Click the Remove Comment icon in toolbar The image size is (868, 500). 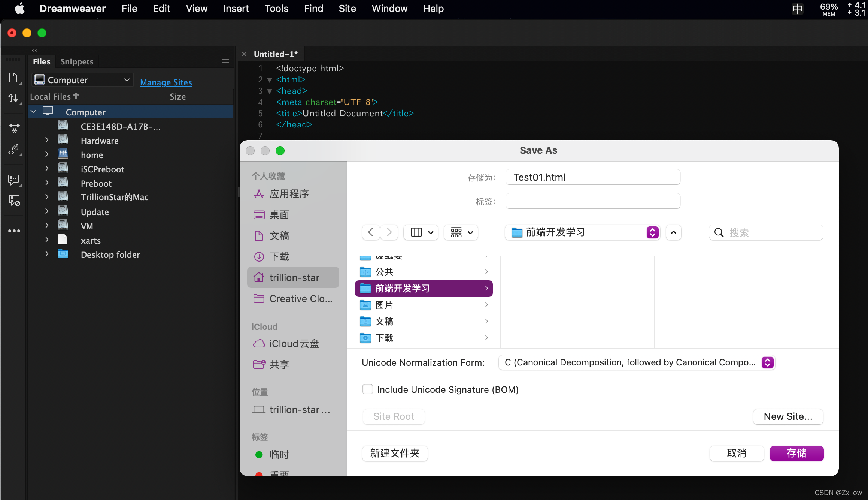(x=14, y=201)
